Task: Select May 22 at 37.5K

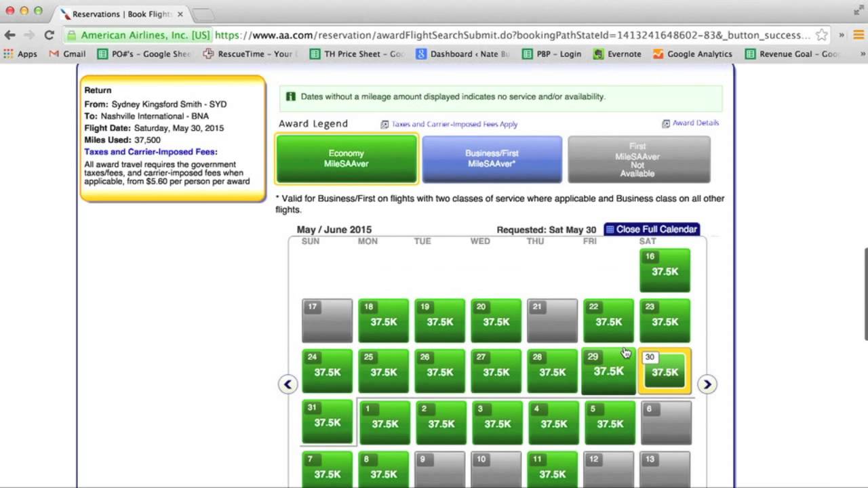Action: tap(608, 321)
